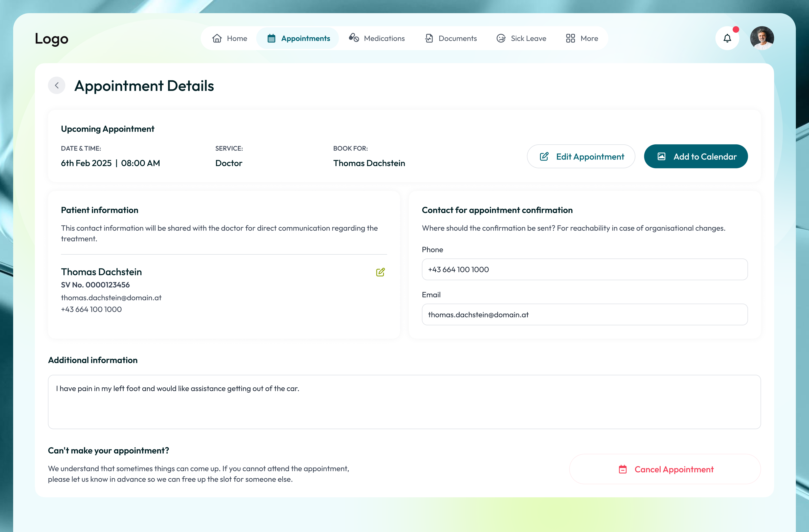Viewport: 809px width, 532px height.
Task: Open the user profile avatar
Action: (762, 38)
